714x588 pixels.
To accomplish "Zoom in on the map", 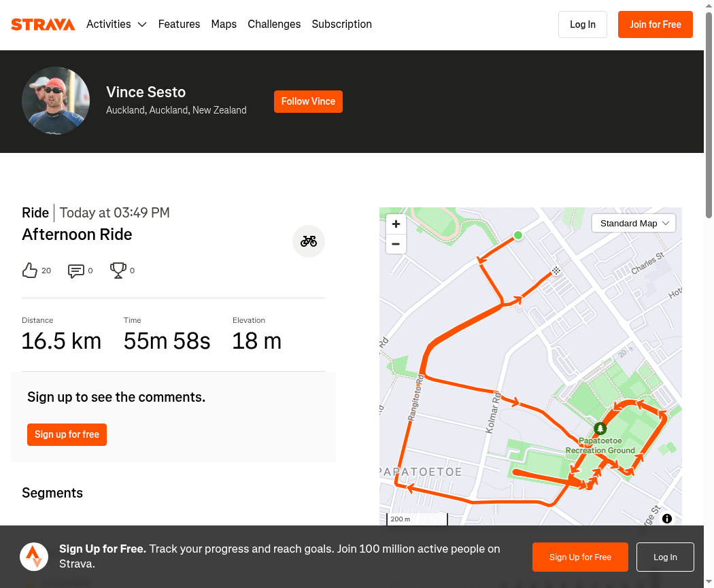I will pos(396,224).
